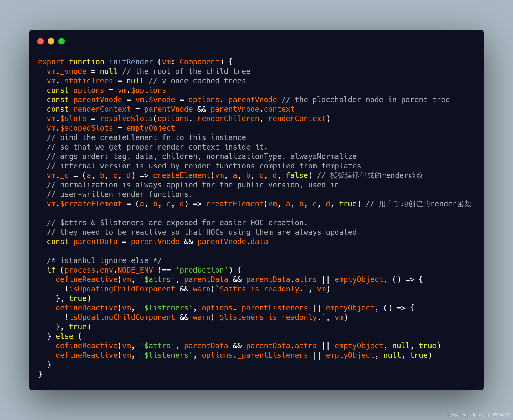Click vm.$scopedSlots identifier
Viewport: 513px width, 420px height.
(80, 128)
